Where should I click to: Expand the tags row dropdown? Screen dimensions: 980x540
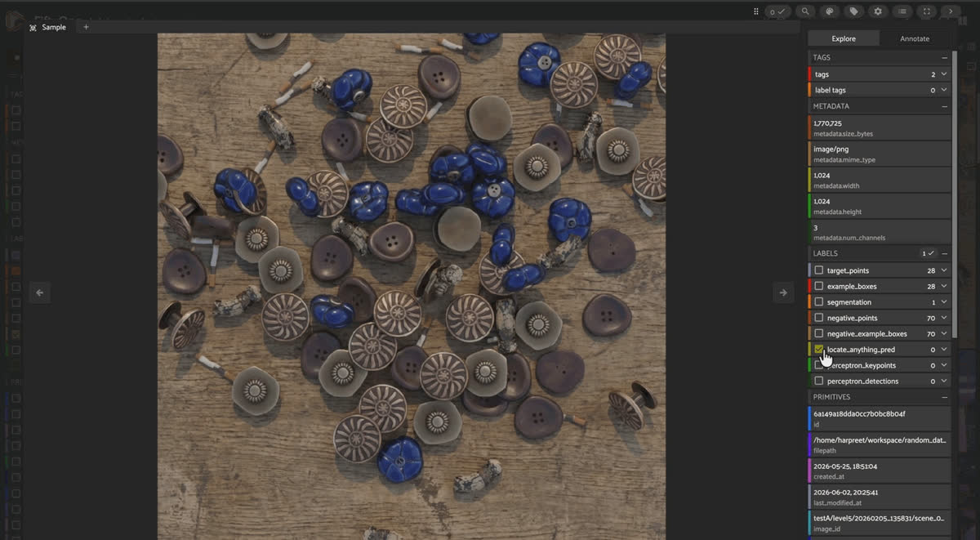[944, 74]
